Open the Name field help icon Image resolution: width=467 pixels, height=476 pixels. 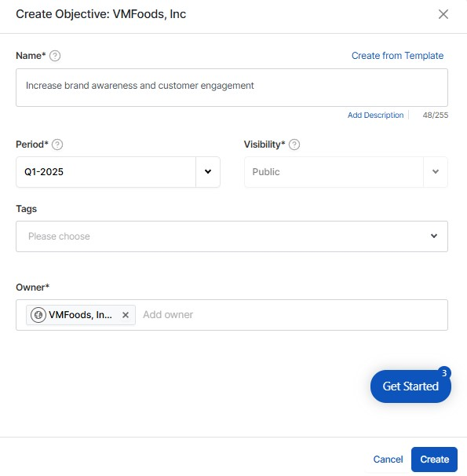tap(55, 56)
